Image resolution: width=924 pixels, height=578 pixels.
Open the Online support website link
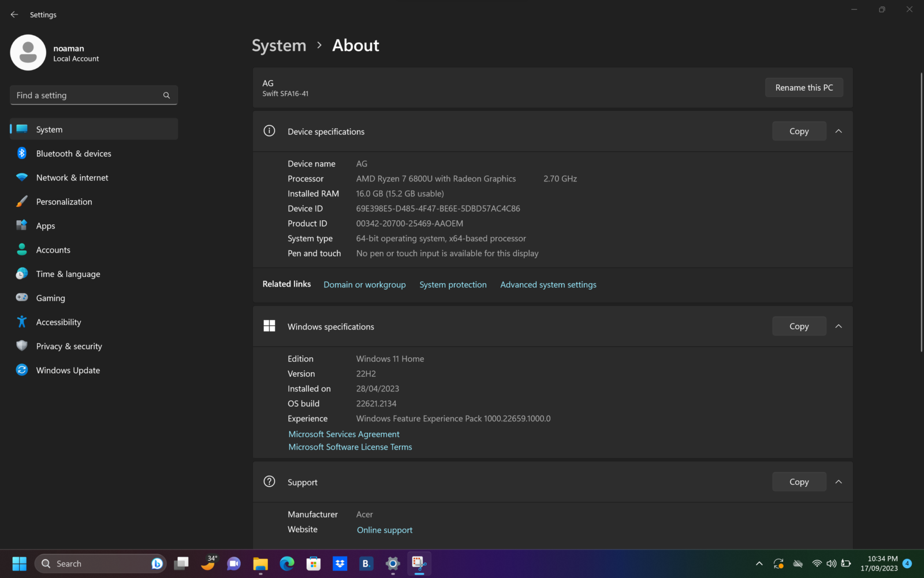385,530
